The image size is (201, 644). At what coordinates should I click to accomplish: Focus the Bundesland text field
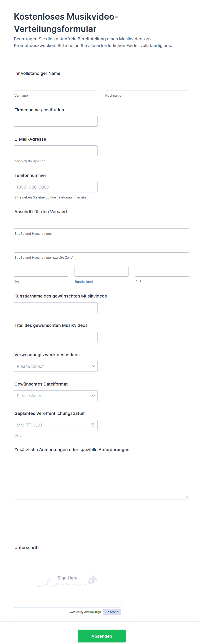click(101, 271)
